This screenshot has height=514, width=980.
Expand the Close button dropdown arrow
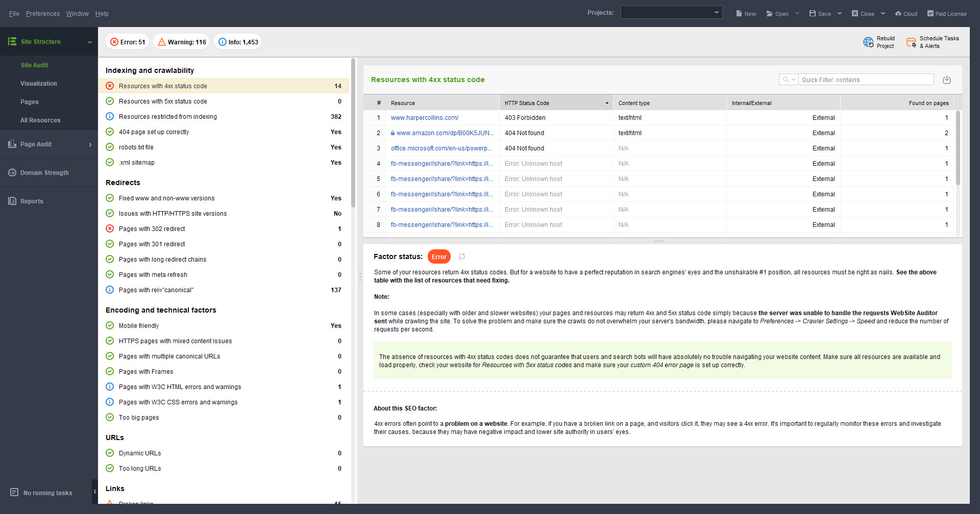(883, 14)
